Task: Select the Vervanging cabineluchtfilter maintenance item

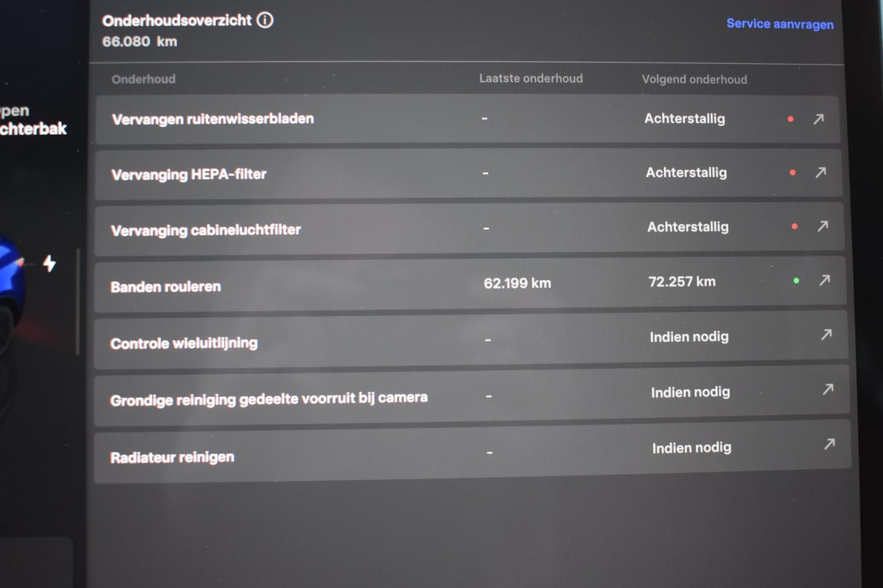Action: (x=206, y=230)
